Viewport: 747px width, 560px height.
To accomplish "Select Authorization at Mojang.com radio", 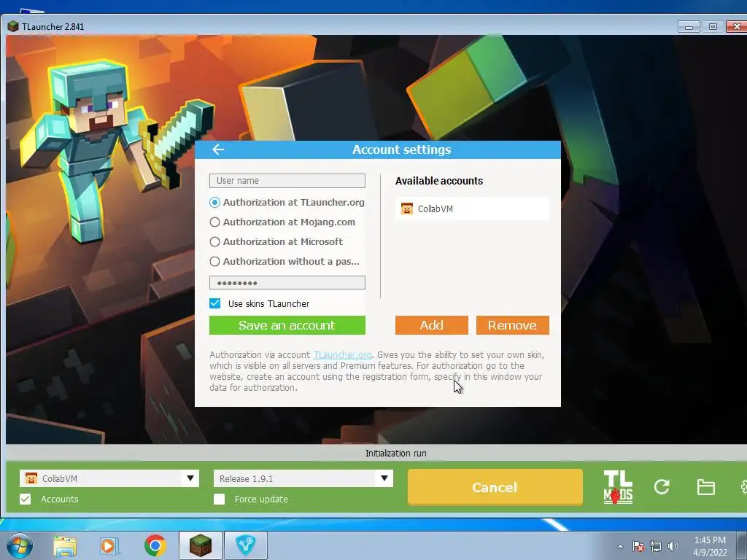I will pyautogui.click(x=215, y=222).
